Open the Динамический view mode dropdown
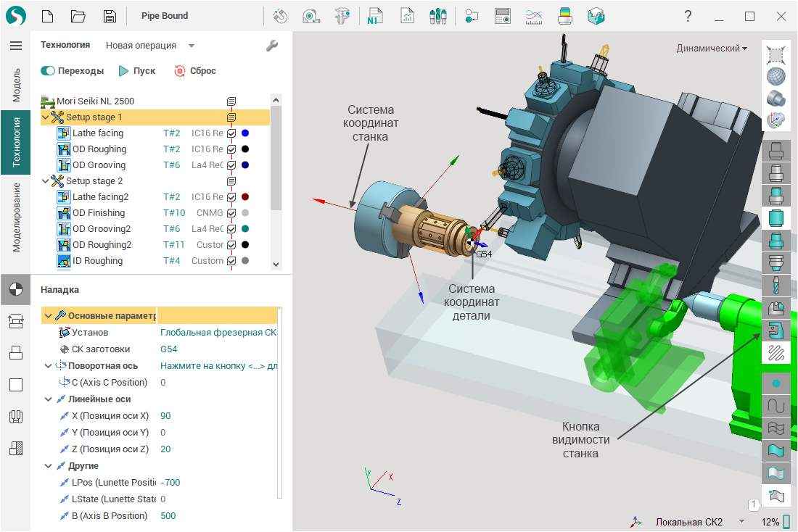798x532 pixels. (x=712, y=49)
